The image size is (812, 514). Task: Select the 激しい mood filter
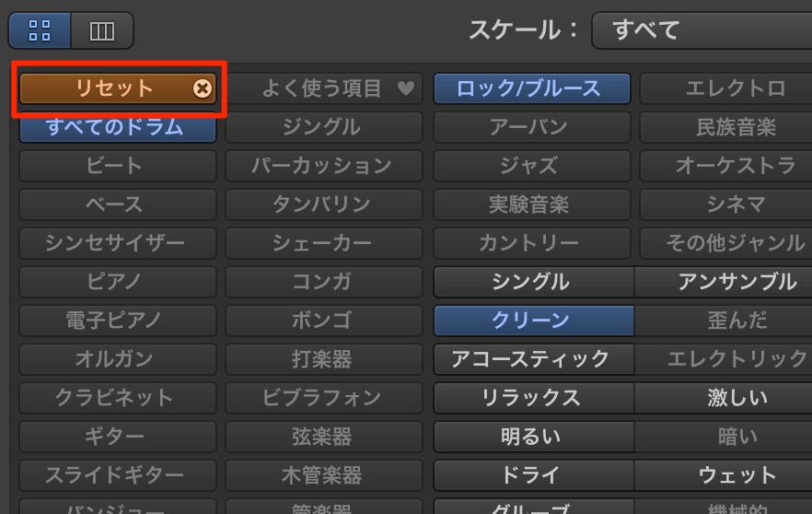[724, 398]
